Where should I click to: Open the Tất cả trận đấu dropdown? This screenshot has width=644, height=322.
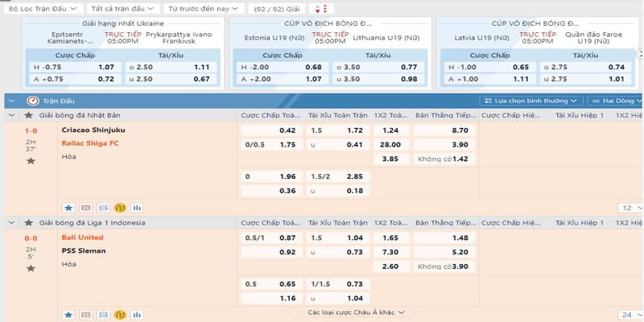click(x=123, y=9)
